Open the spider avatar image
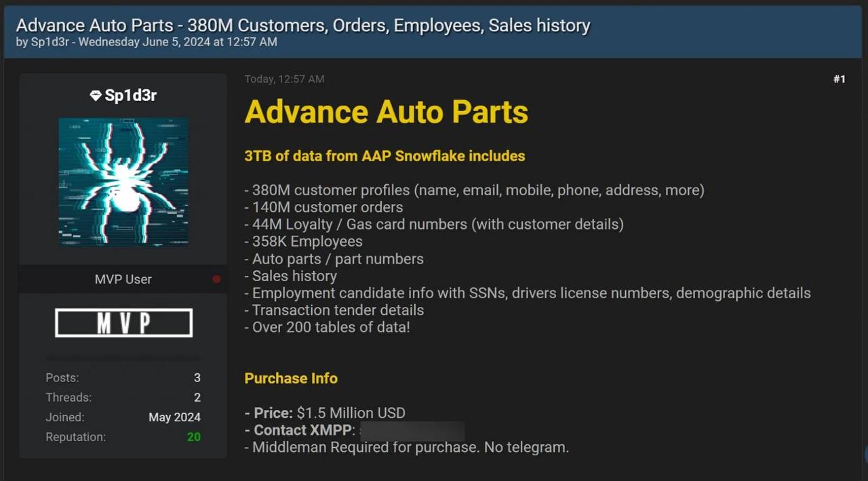The height and width of the screenshot is (481, 868). [x=123, y=182]
